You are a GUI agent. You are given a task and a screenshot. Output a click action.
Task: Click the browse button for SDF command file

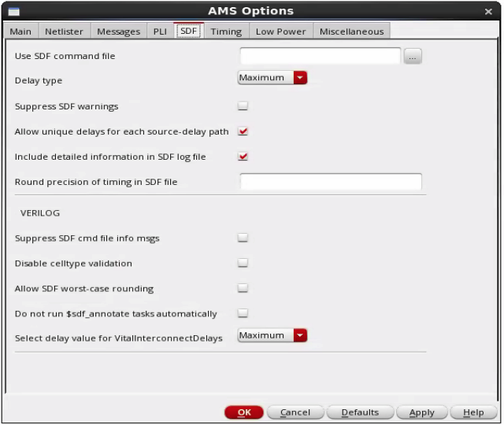click(x=413, y=57)
